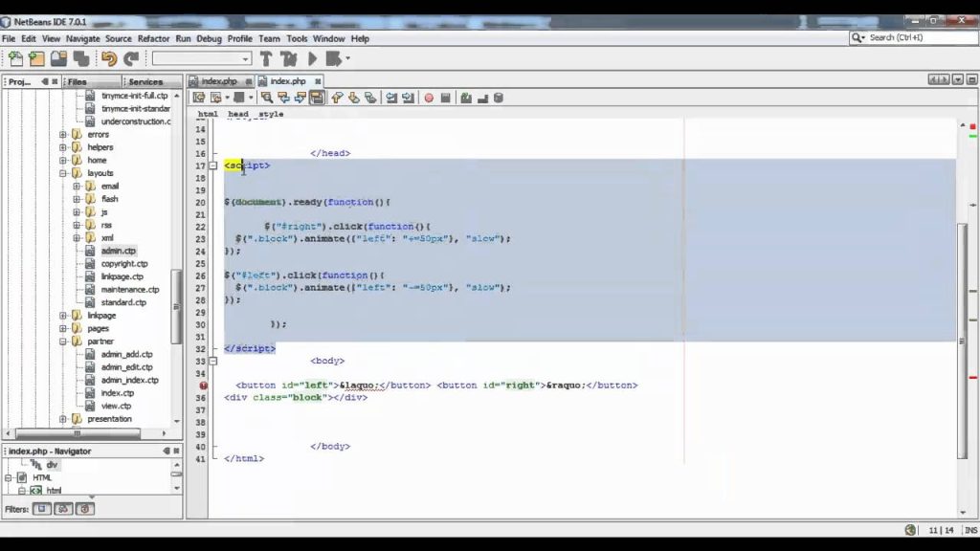Collapse the script code fold on line 17
Viewport: 980px width, 551px height.
pyautogui.click(x=212, y=165)
